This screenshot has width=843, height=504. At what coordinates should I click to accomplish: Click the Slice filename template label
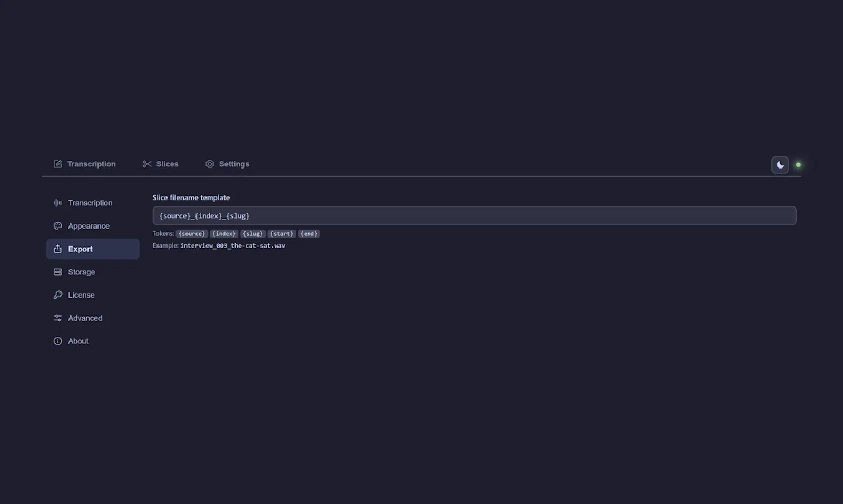pos(191,197)
